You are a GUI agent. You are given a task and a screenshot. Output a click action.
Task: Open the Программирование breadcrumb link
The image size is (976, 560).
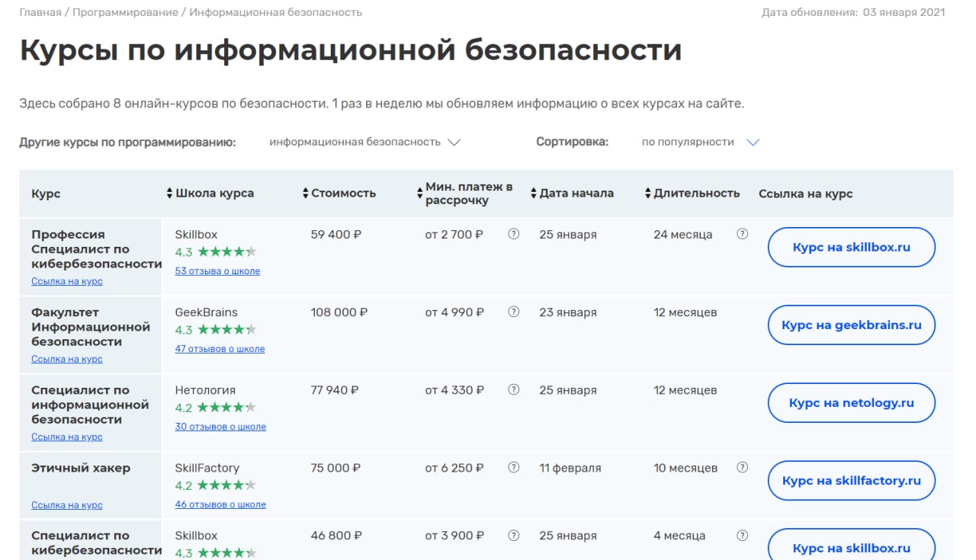point(125,12)
